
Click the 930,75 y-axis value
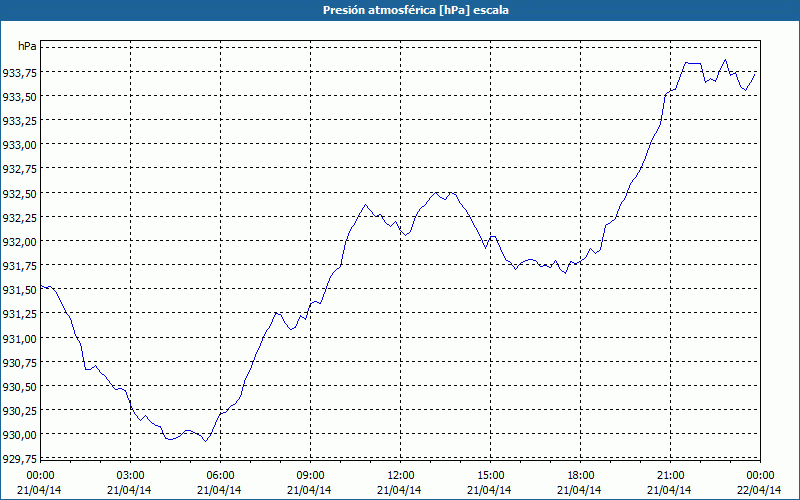pos(19,363)
